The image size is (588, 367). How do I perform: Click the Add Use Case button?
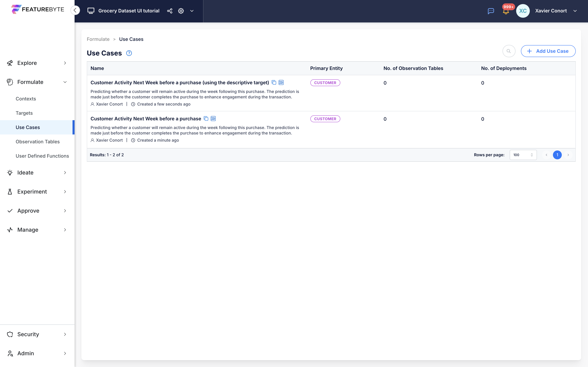(548, 51)
